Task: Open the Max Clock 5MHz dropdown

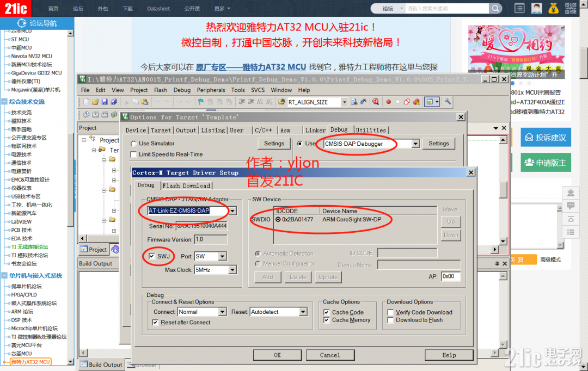Action: (x=233, y=270)
